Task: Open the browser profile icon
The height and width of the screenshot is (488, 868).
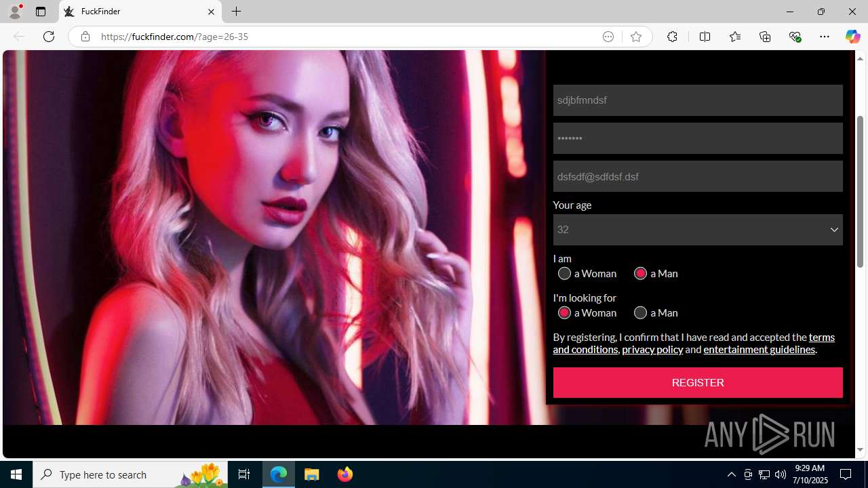Action: 15,12
